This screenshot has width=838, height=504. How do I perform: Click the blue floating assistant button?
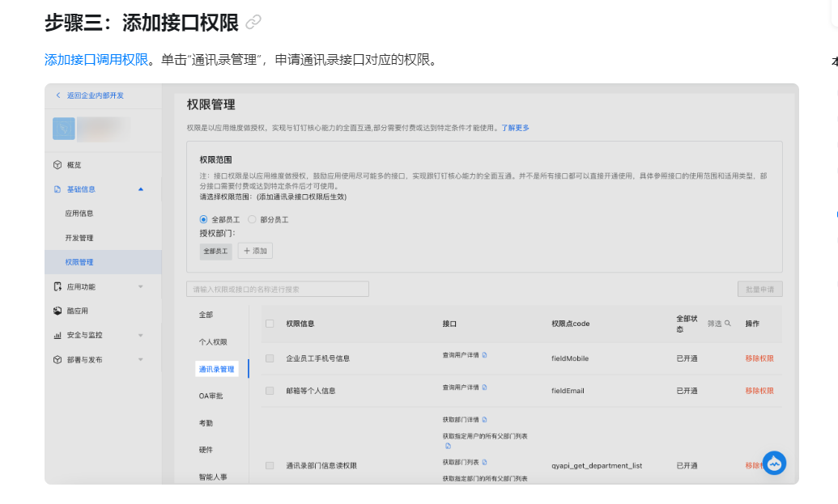(774, 464)
